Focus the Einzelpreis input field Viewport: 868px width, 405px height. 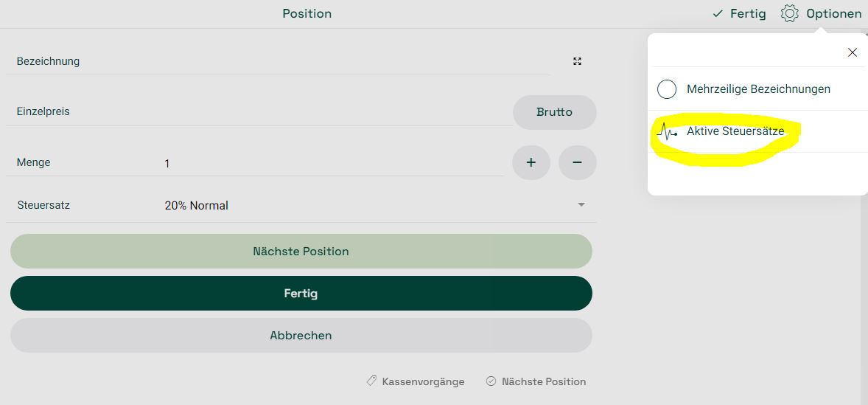pyautogui.click(x=259, y=112)
